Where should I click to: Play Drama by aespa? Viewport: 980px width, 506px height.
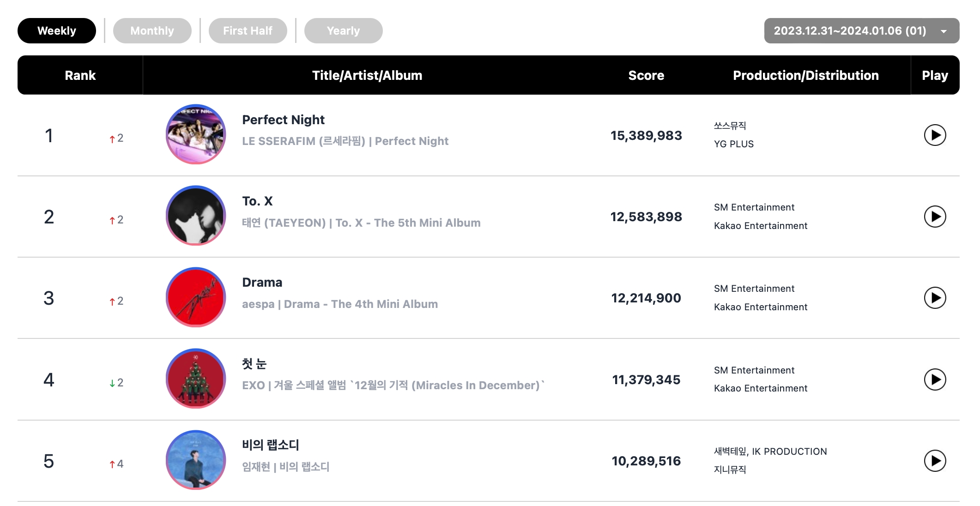pyautogui.click(x=935, y=298)
